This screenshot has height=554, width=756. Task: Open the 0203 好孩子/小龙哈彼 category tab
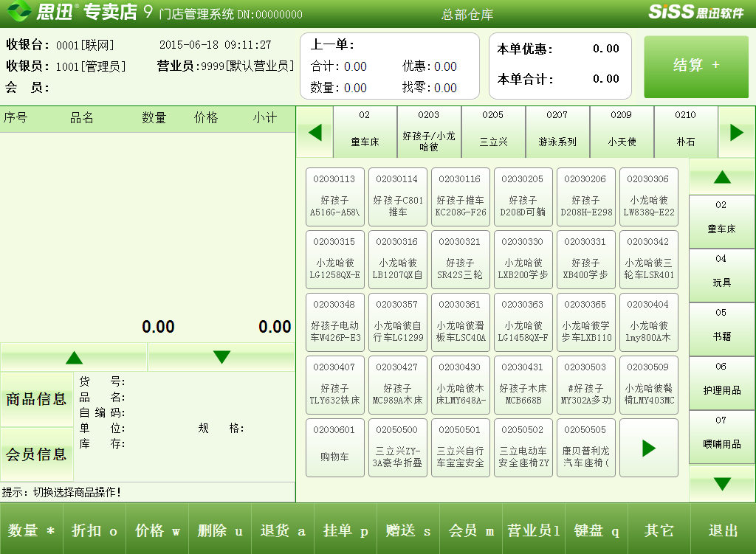pyautogui.click(x=429, y=132)
